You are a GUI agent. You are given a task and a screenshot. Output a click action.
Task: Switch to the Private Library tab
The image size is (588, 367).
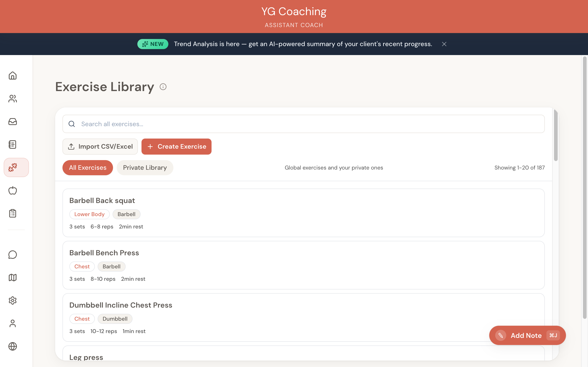coord(145,167)
